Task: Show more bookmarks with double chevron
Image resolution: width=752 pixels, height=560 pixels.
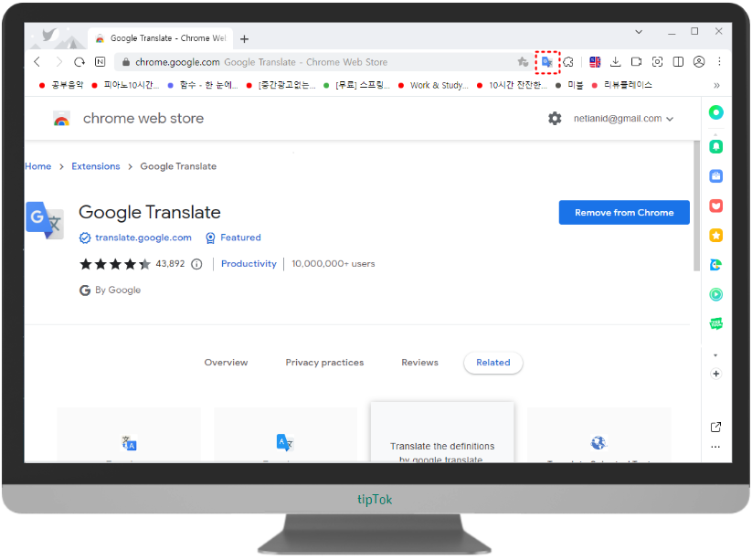Action: pyautogui.click(x=716, y=85)
